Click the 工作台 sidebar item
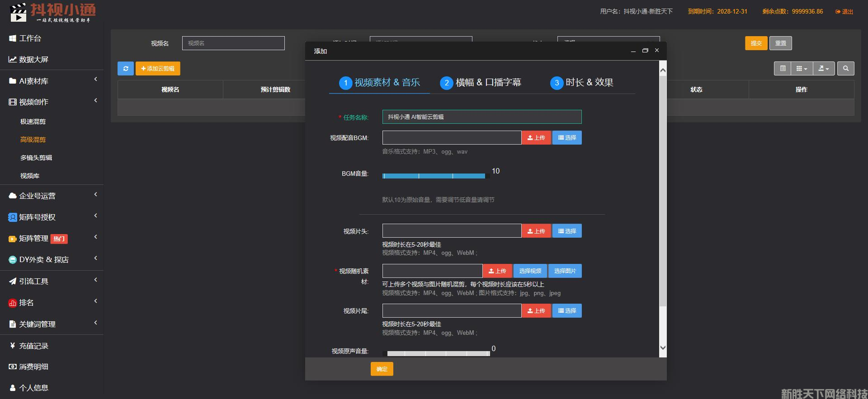The width and height of the screenshot is (868, 399). point(30,38)
